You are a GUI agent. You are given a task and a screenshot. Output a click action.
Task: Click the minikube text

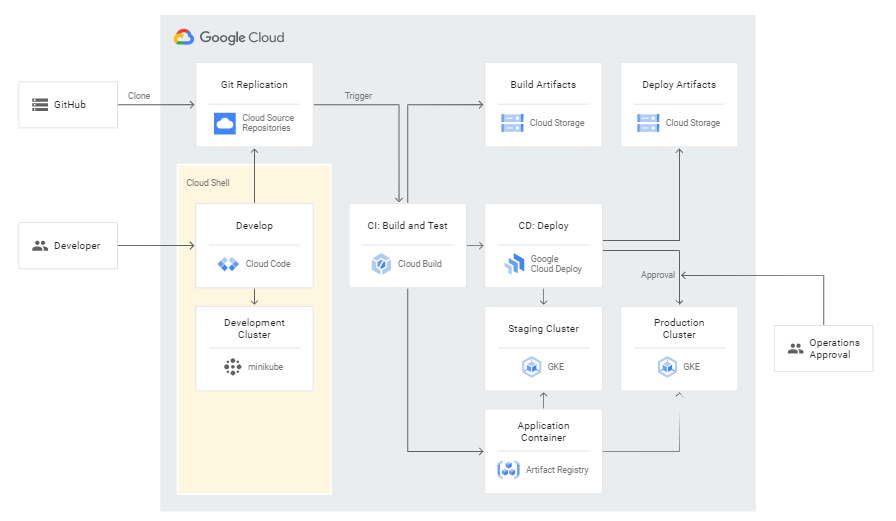click(266, 367)
